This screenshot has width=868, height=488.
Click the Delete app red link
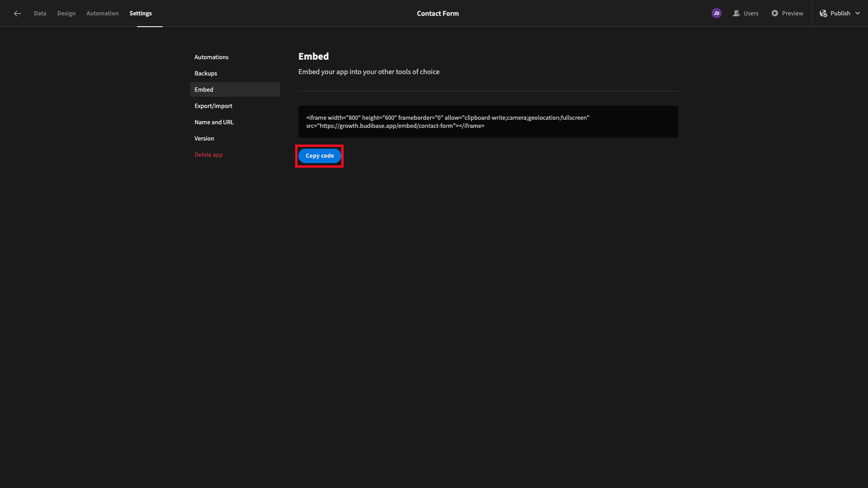click(209, 155)
